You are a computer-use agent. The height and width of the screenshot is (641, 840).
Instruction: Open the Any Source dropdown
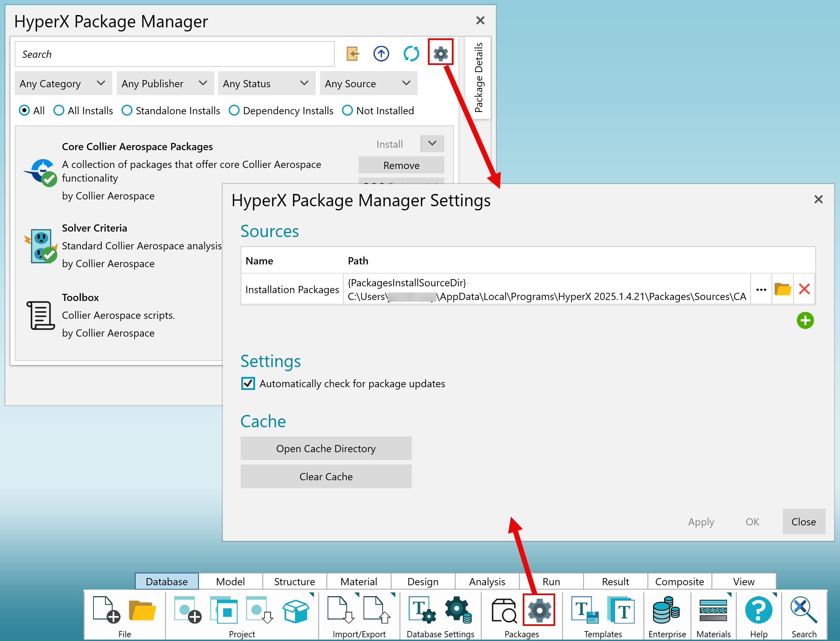click(x=368, y=83)
